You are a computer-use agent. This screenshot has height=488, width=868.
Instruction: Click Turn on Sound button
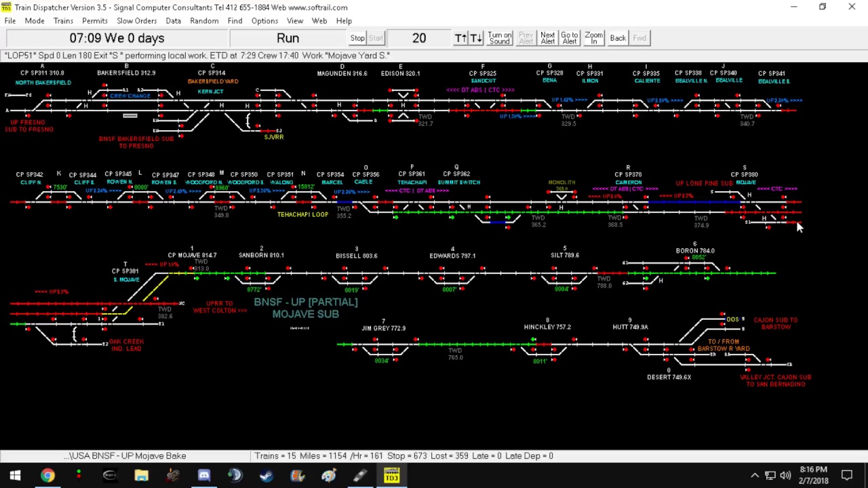tap(500, 38)
